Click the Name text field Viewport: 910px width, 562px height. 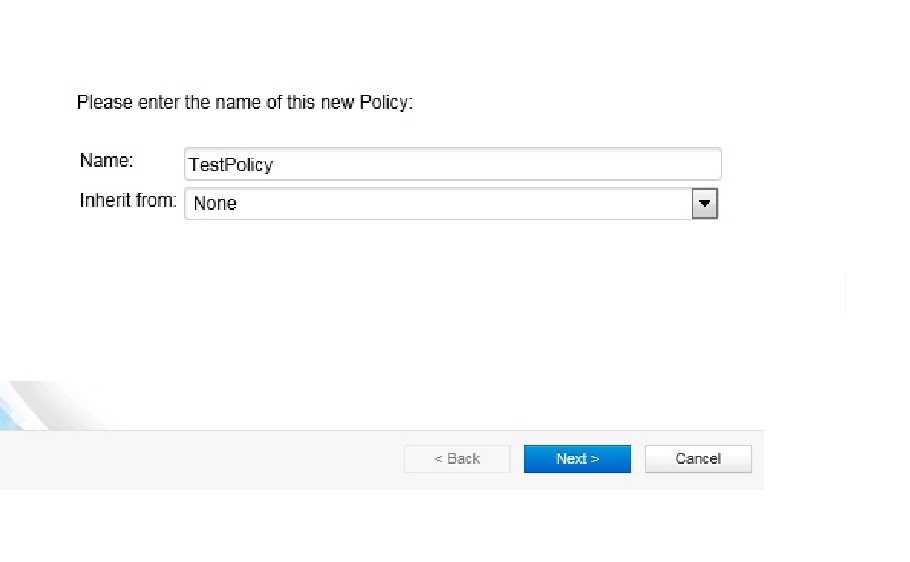point(452,165)
